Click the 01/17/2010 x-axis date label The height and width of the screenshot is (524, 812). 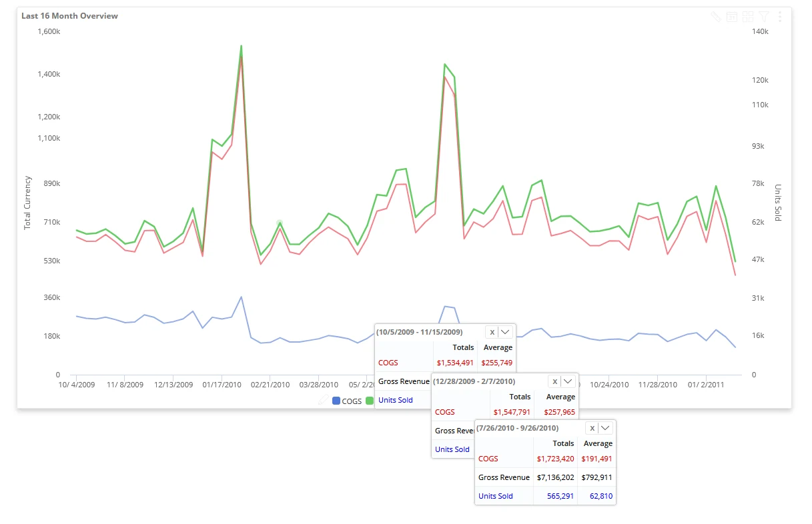click(x=222, y=385)
